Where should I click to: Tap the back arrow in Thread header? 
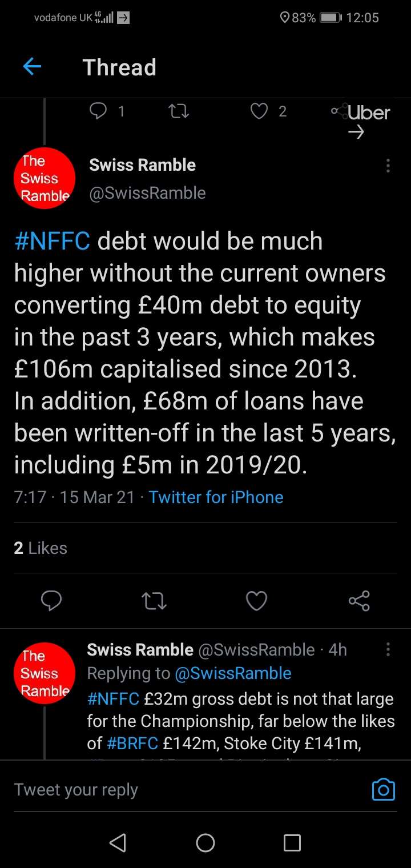32,67
